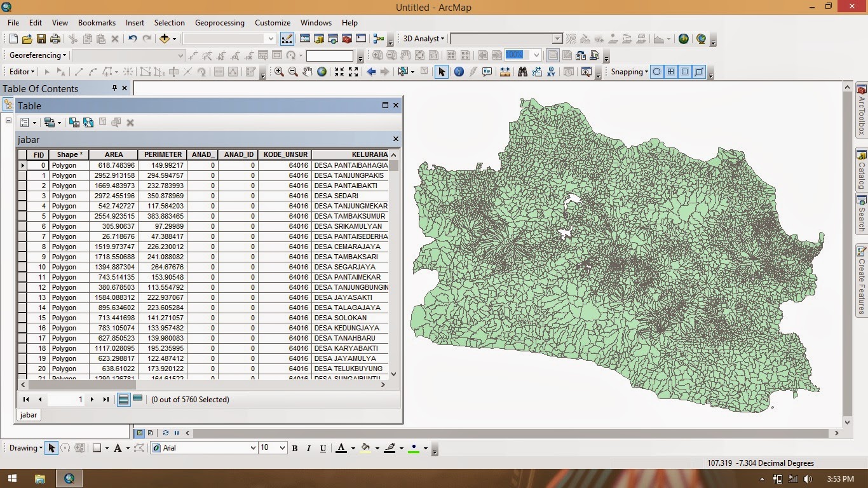Click the AREA column header
Screen dimensions: 868x488
pyautogui.click(x=114, y=154)
